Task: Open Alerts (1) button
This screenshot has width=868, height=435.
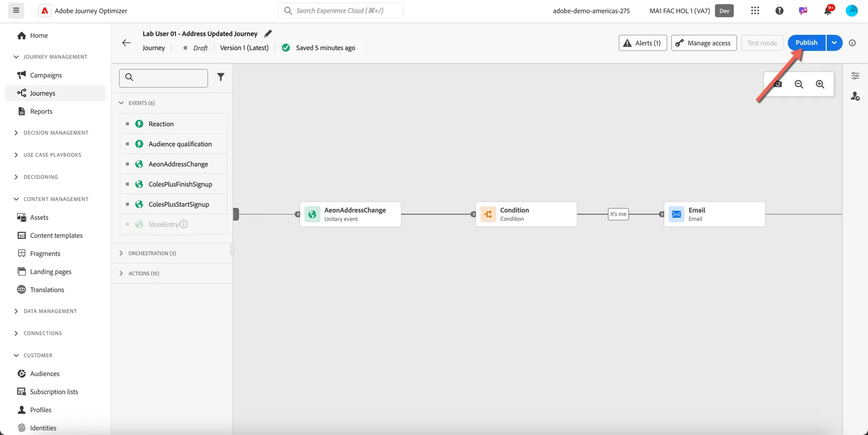Action: 642,43
